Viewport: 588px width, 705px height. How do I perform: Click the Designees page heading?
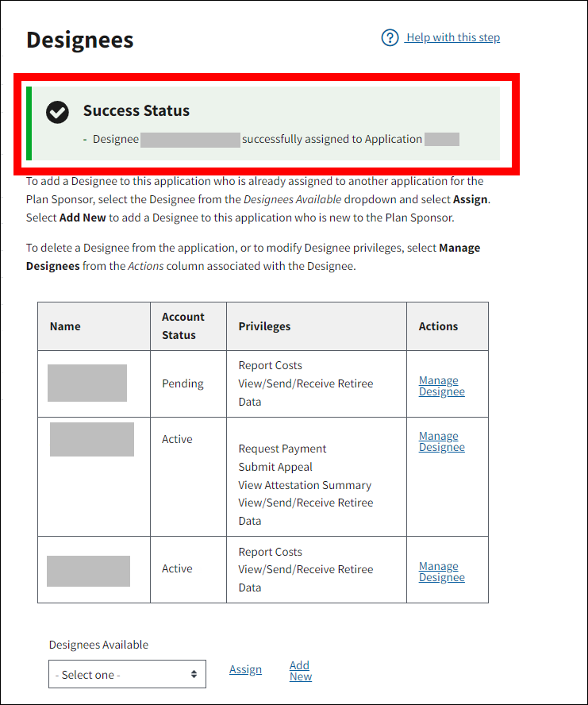pyautogui.click(x=80, y=40)
